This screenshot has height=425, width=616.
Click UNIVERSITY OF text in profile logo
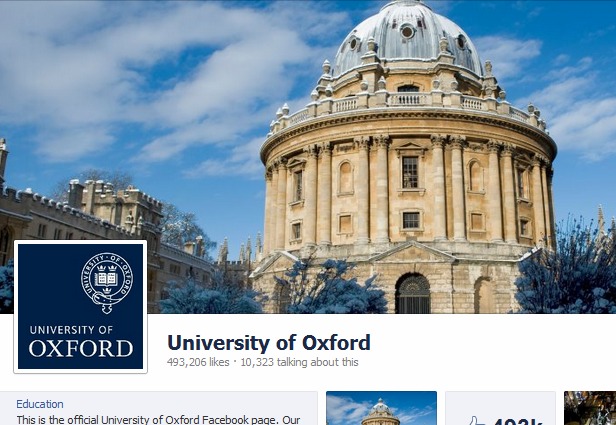pos(71,330)
